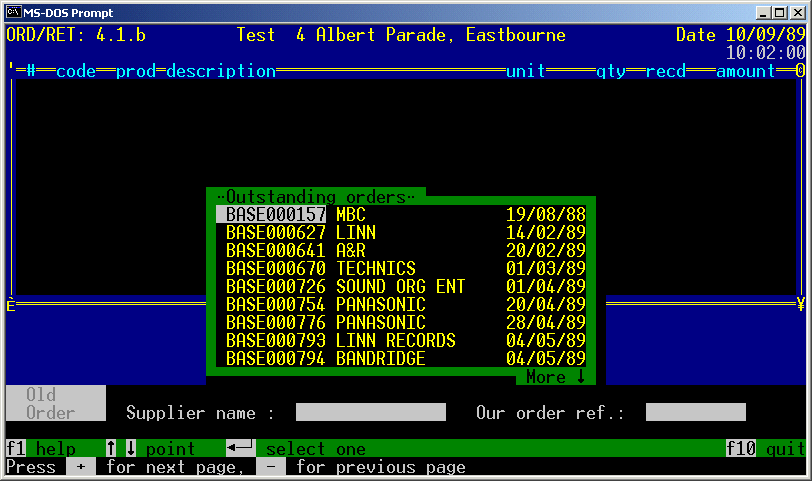Viewport: 812px width, 481px height.
Task: Click the 10:02:00 clock time
Action: point(765,52)
